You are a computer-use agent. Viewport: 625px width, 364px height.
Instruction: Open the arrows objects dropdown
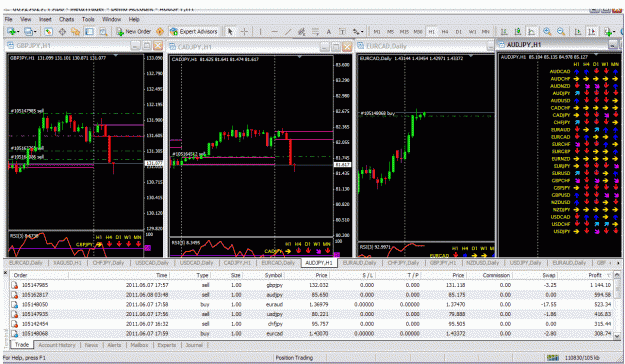tap(362, 31)
